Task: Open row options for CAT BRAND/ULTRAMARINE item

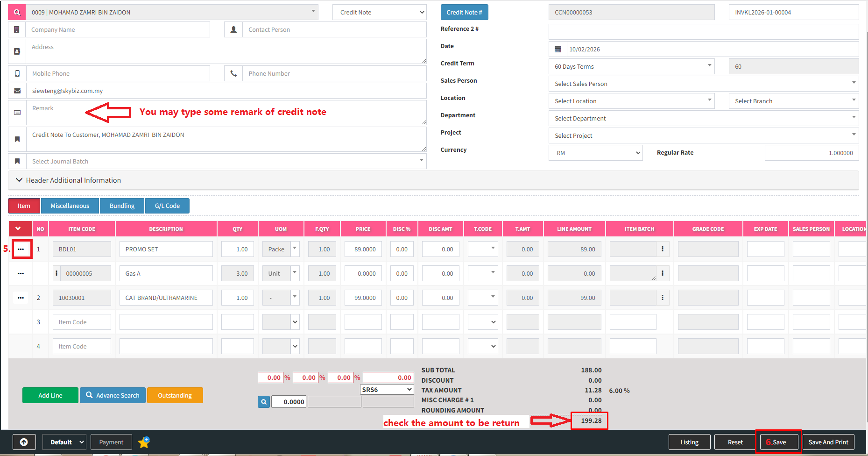Action: (x=21, y=298)
